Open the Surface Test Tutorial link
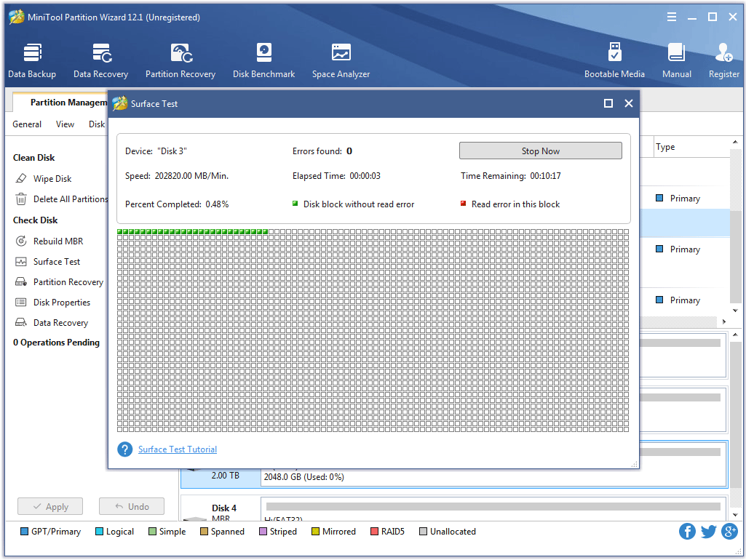The width and height of the screenshot is (746, 560). (x=178, y=449)
